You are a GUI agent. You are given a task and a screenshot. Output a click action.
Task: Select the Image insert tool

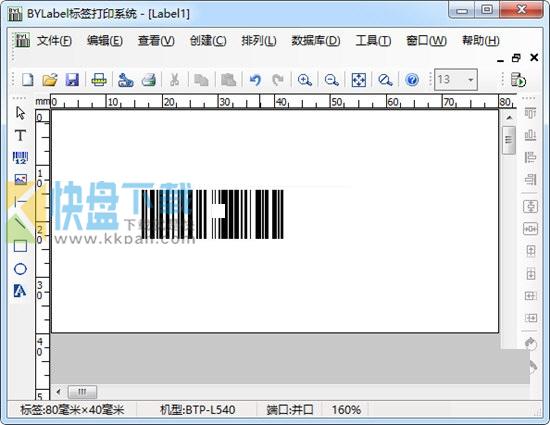coord(20,180)
